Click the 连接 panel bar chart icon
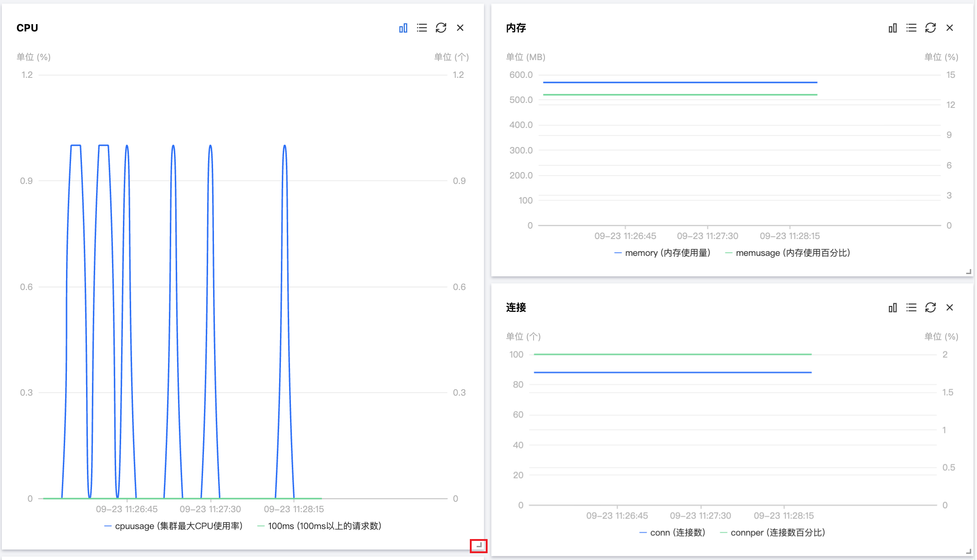The image size is (977, 560). pos(892,308)
